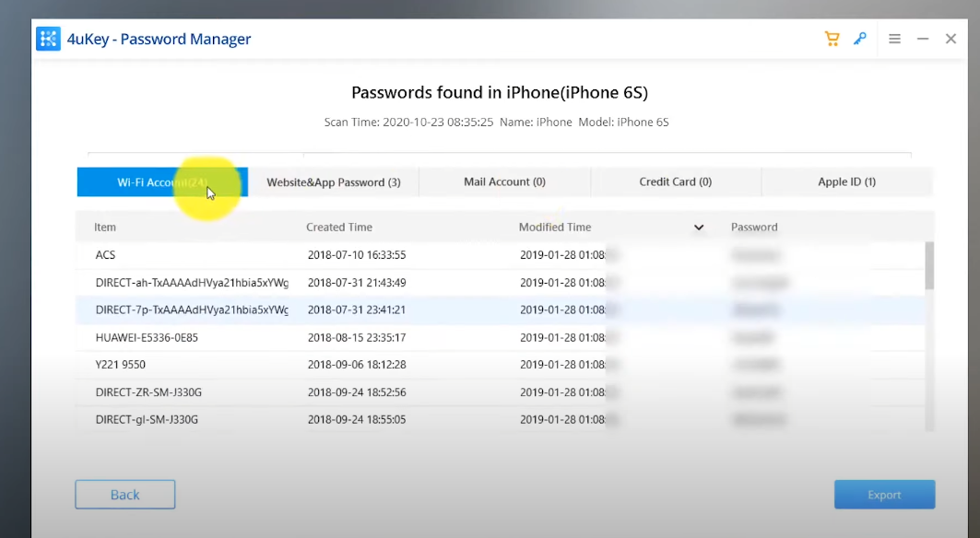This screenshot has height=538, width=980.
Task: Click the Created Time column header
Action: coord(338,227)
